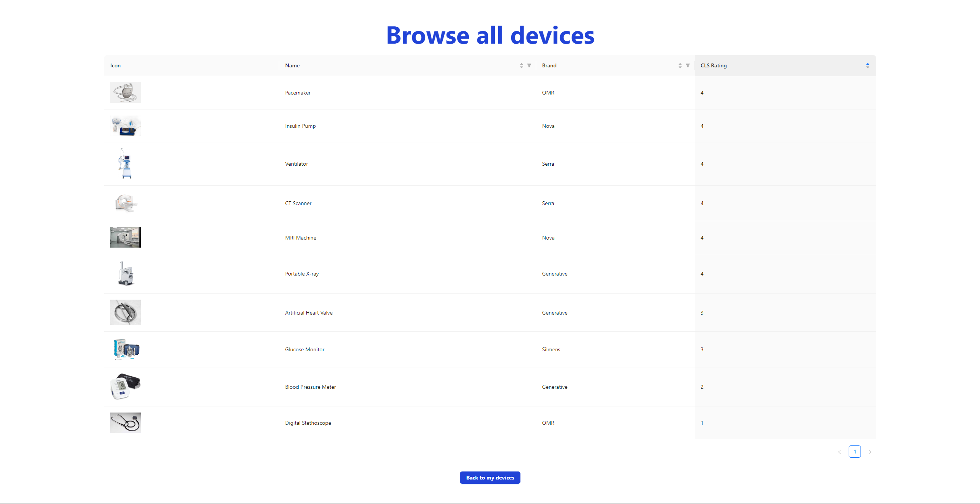Viewport: 980px width, 504px height.
Task: Click the Digital Stethoscope thumbnail
Action: point(126,423)
